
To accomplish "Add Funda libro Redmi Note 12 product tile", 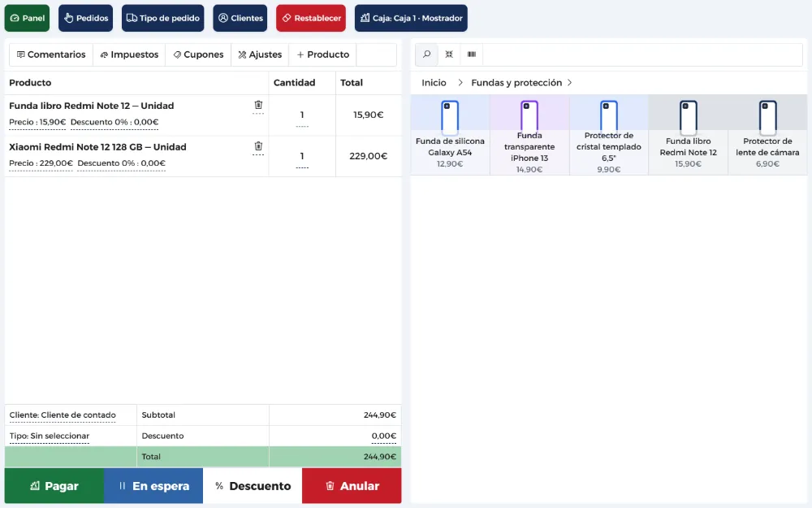I will (x=689, y=135).
